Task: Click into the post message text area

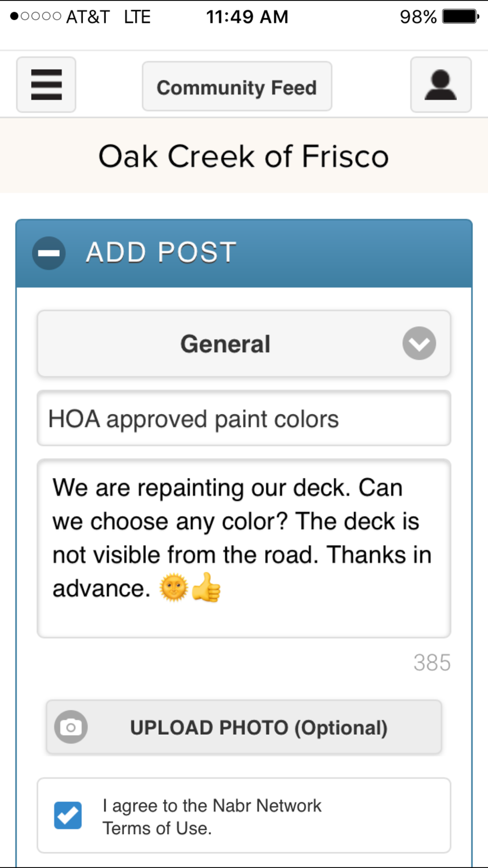Action: coord(244,548)
